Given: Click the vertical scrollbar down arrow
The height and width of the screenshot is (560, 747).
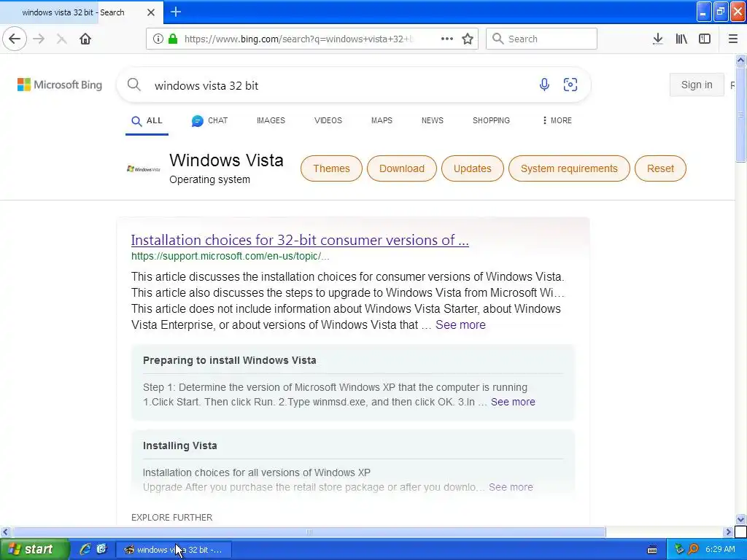Looking at the screenshot, I should (x=740, y=519).
